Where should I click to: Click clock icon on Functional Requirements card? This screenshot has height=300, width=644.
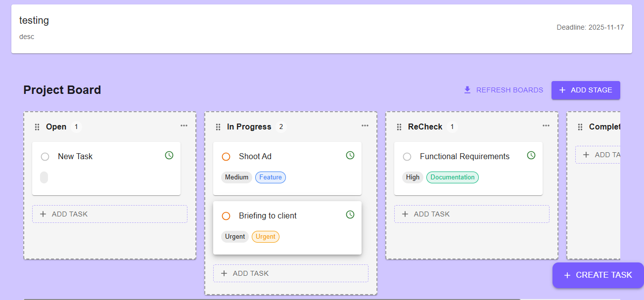pos(531,155)
